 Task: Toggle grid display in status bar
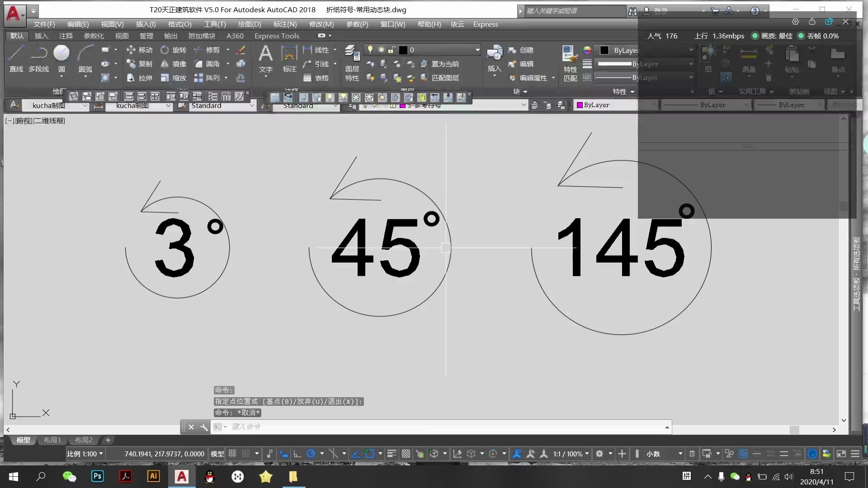[x=232, y=454]
